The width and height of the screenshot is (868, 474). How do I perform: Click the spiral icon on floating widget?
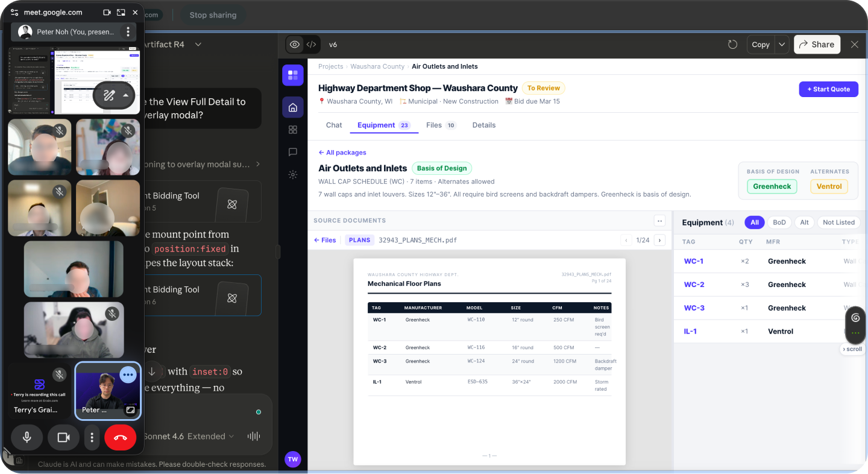point(855,317)
